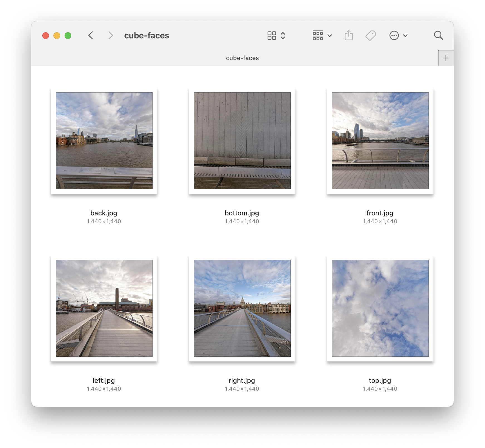The height and width of the screenshot is (448, 485).
Task: Select the top.jpg sky thumbnail
Action: (x=380, y=308)
